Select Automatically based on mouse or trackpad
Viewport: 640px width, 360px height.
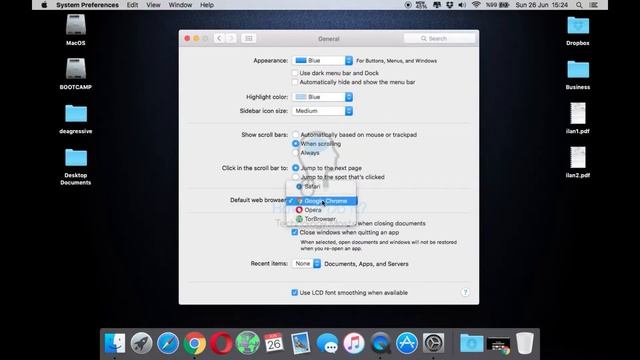pyautogui.click(x=296, y=135)
